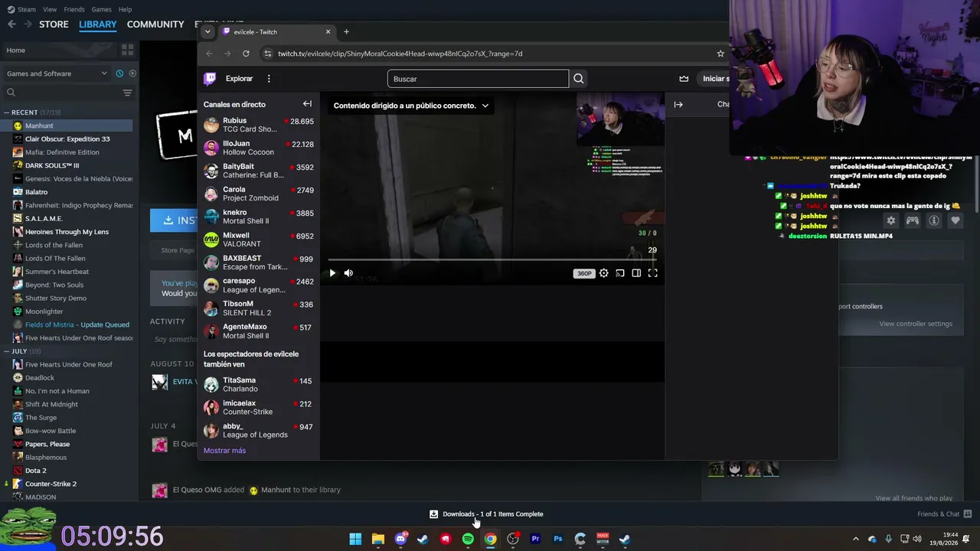This screenshot has width=980, height=551.
Task: Focus the Twitch Buscar search field
Action: [478, 79]
